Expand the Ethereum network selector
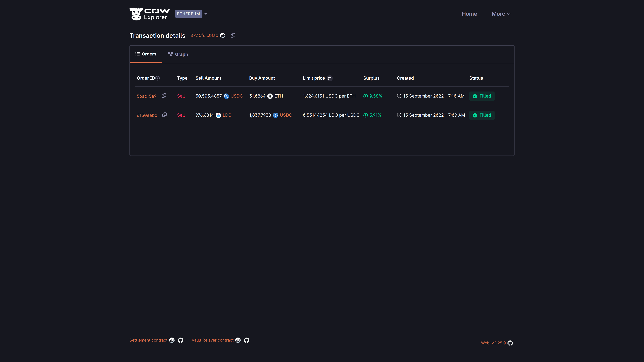The width and height of the screenshot is (644, 362). (x=188, y=14)
